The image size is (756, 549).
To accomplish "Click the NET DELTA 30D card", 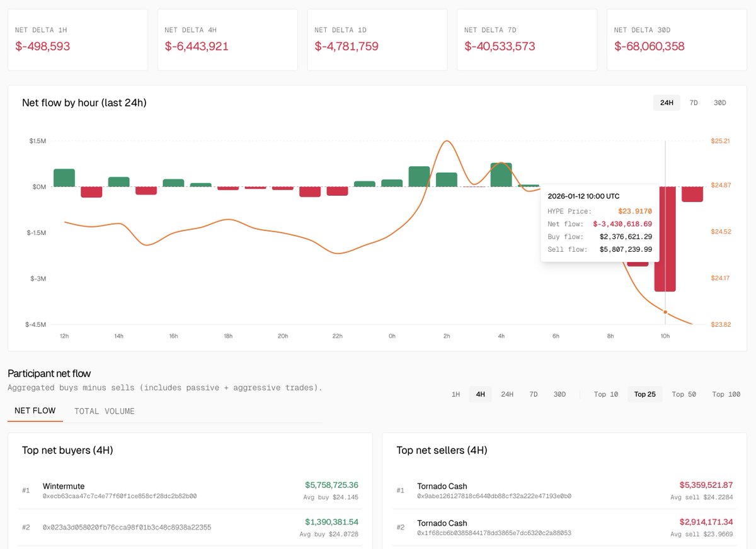I will [677, 40].
